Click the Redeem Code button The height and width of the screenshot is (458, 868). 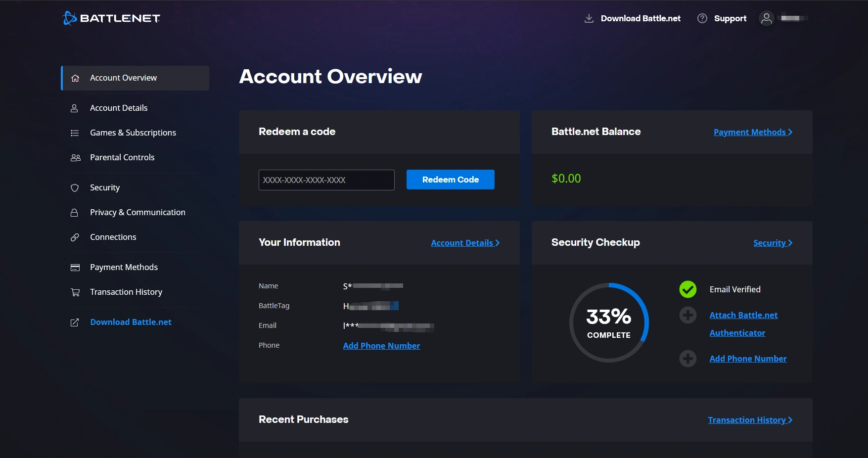click(450, 180)
